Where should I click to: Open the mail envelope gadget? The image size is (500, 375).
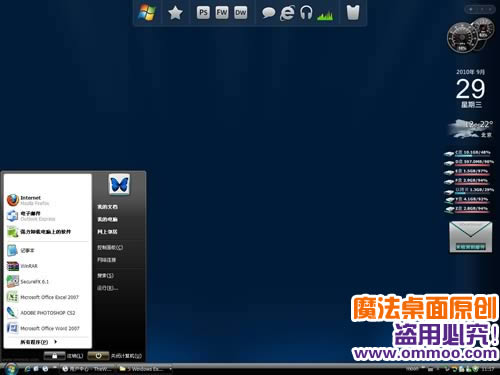point(470,237)
